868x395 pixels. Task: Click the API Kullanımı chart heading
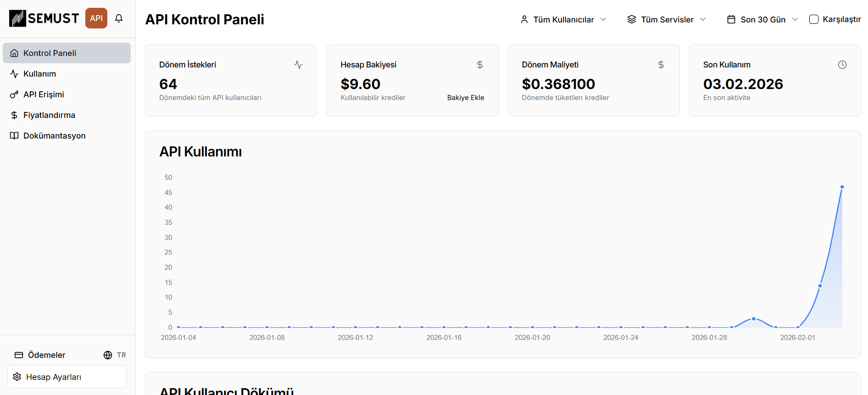tap(200, 152)
